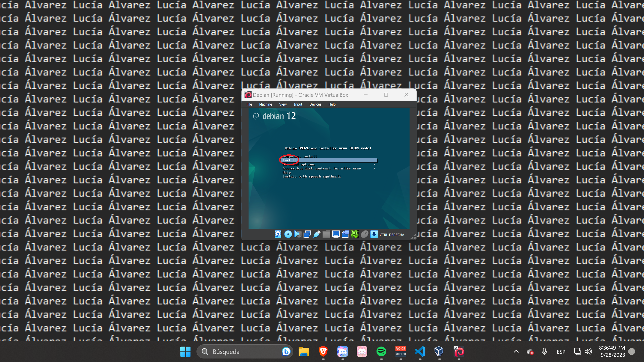Click the shared folders icon in VirtualBox status bar
This screenshot has height=362, width=644.
[x=326, y=235]
